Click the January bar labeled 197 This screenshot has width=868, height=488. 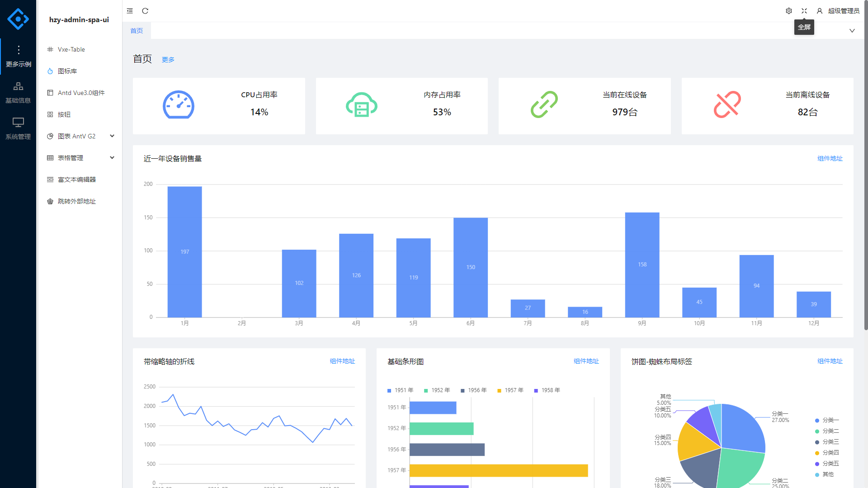184,251
